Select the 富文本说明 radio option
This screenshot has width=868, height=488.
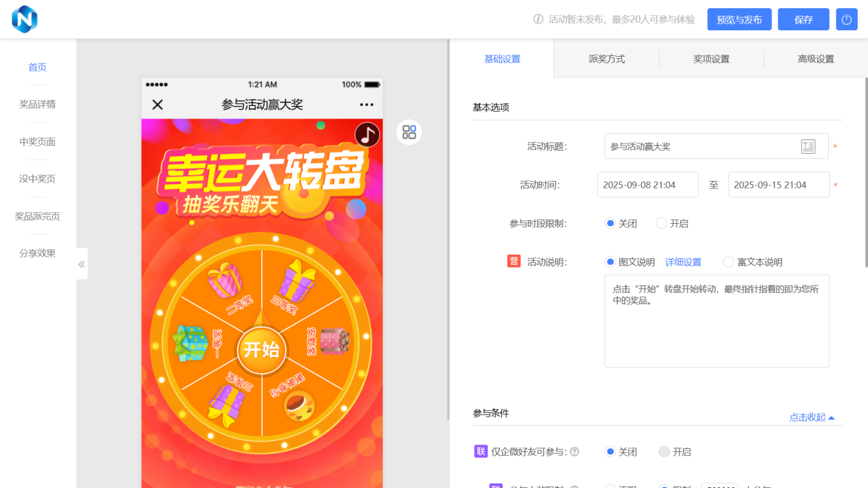(729, 262)
